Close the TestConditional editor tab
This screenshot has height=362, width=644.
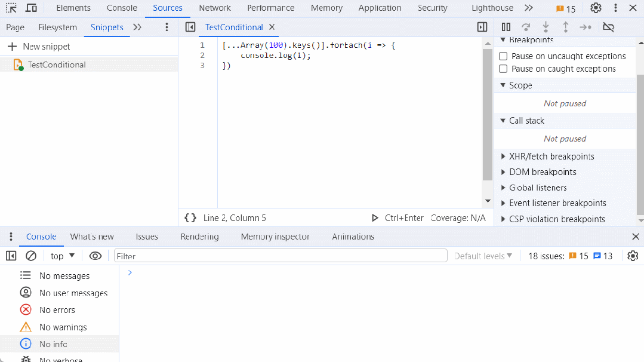coord(272,27)
